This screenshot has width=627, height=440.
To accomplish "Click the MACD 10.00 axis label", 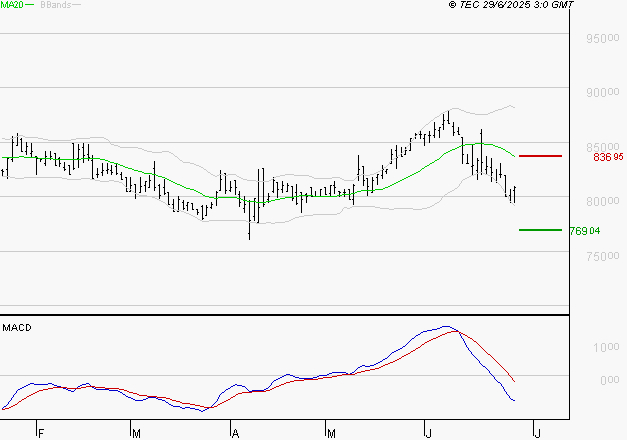I will 606,347.
